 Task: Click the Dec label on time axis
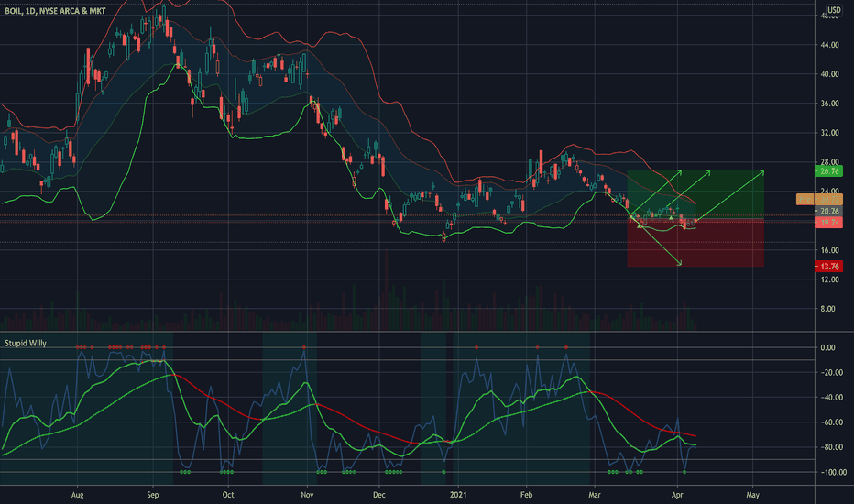[x=378, y=495]
